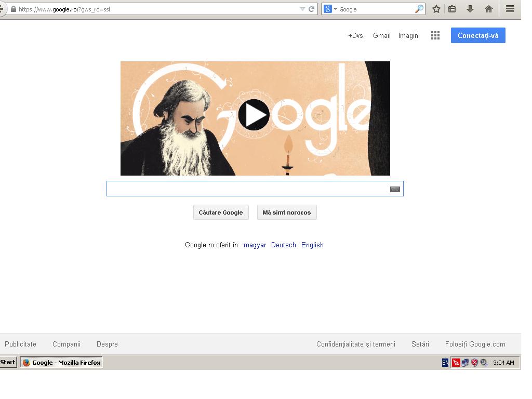This screenshot has width=532, height=399.
Task: Open the Google apps grid icon
Action: tap(435, 35)
